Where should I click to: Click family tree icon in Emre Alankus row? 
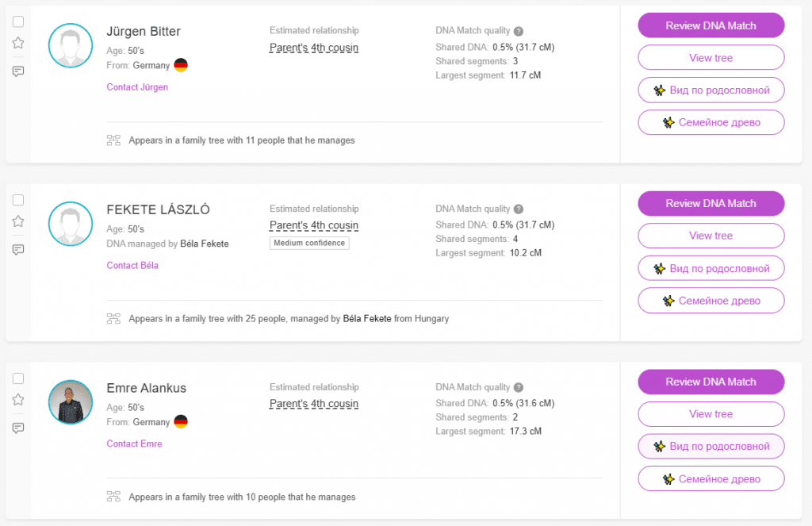[x=113, y=497]
